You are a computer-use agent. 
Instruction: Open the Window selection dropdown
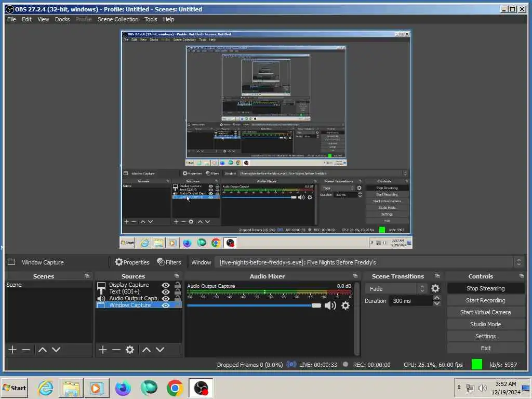click(x=369, y=262)
